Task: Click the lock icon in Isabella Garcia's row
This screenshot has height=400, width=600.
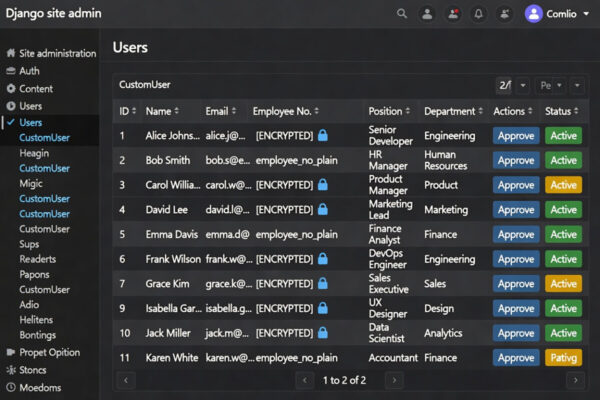Action: click(x=323, y=308)
